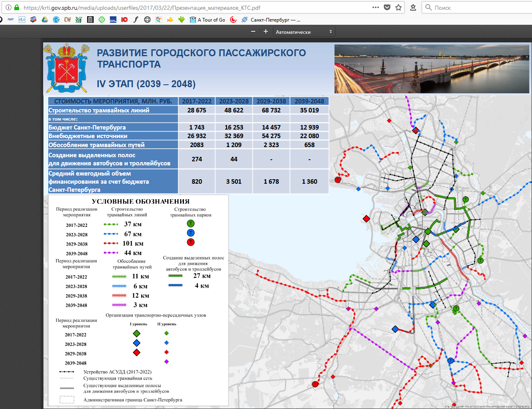Open the page actions three-dot menu
Screen dimensions: 532x409
(x=376, y=8)
